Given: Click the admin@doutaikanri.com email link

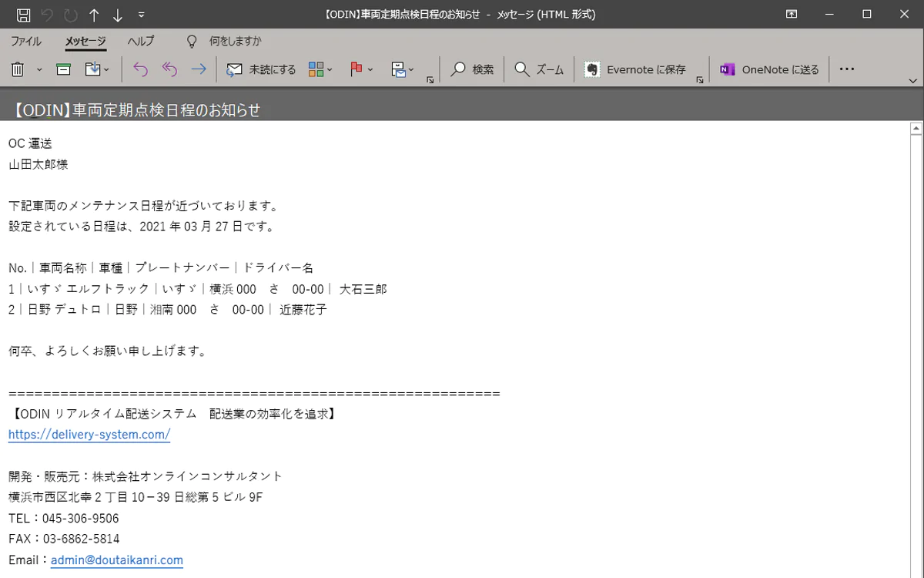Looking at the screenshot, I should pos(117,560).
